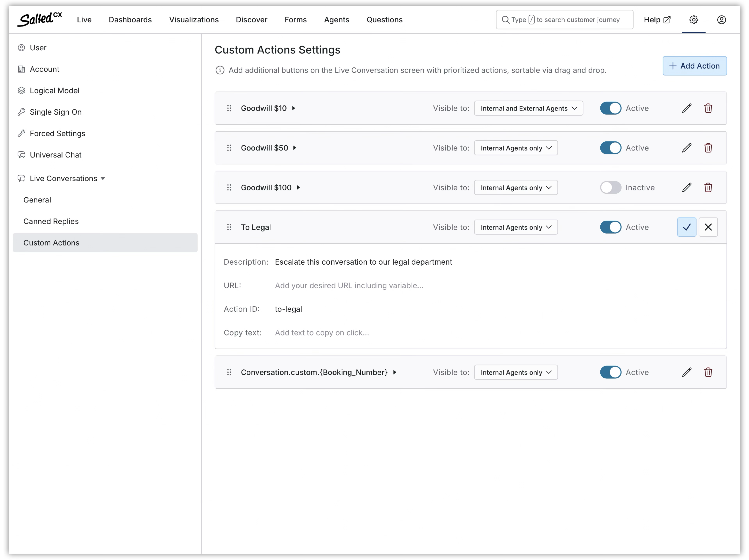Turn off the To Legal toggle

[x=611, y=227]
